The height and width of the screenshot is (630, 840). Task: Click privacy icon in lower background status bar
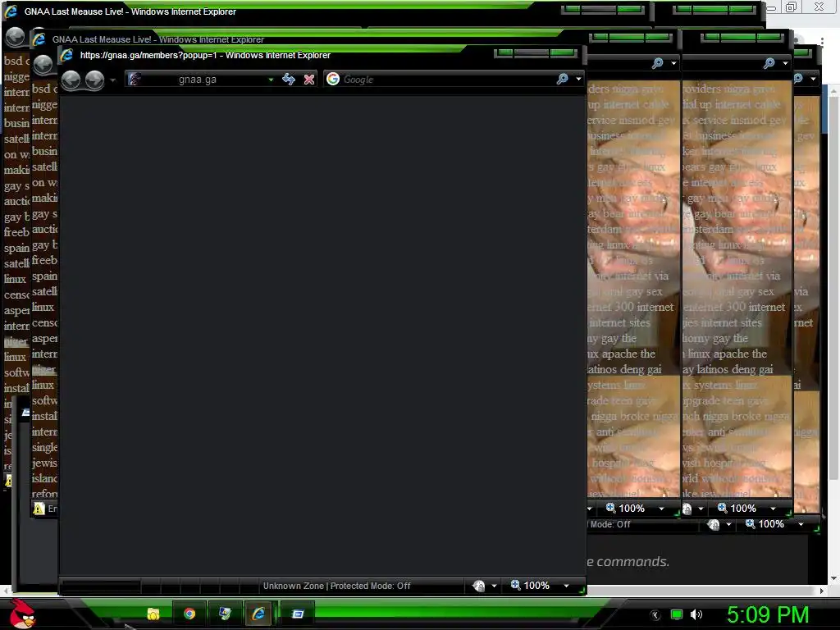(x=713, y=524)
